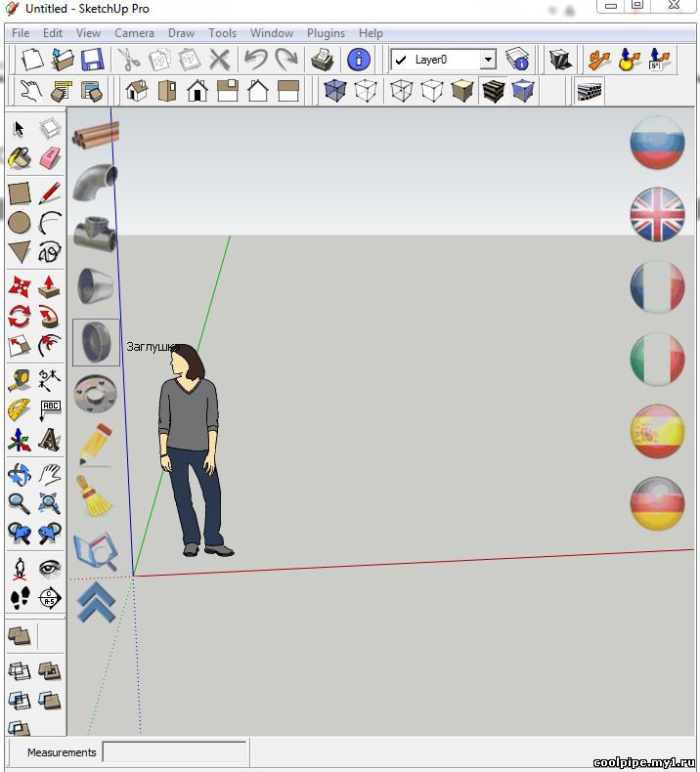Open Model Info blue icon
700x772 pixels.
pyautogui.click(x=359, y=60)
